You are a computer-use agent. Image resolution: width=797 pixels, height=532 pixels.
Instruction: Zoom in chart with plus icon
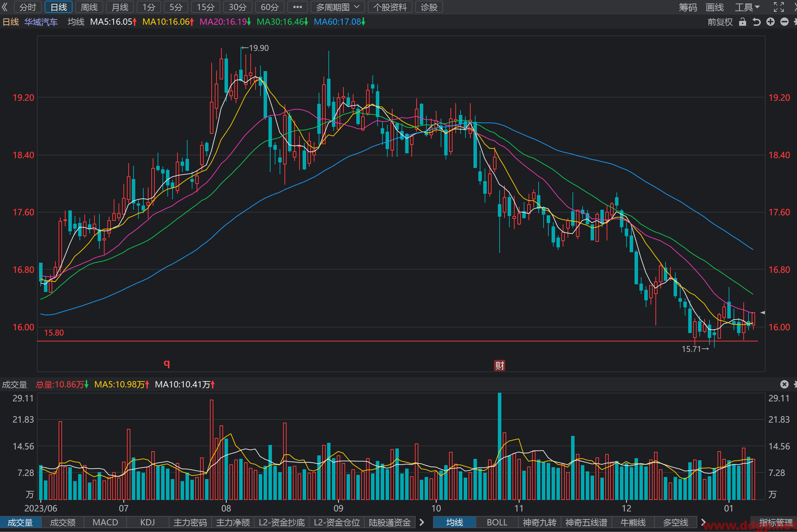coord(771,22)
